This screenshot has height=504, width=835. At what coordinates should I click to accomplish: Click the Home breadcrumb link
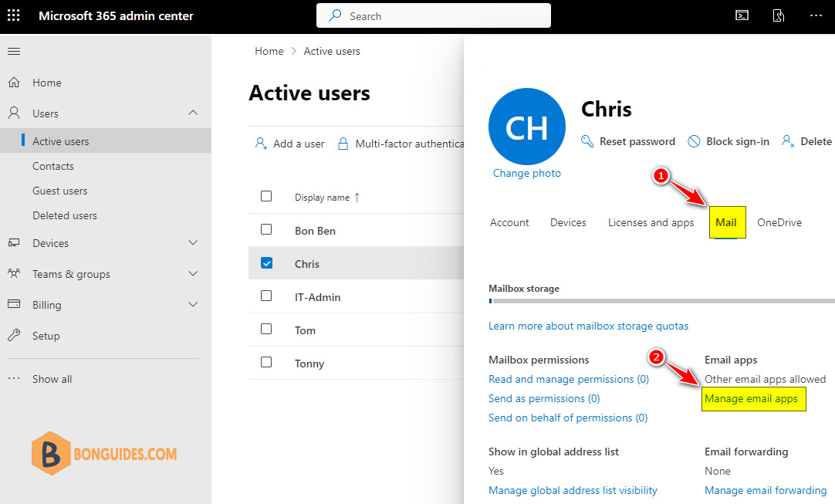click(269, 51)
